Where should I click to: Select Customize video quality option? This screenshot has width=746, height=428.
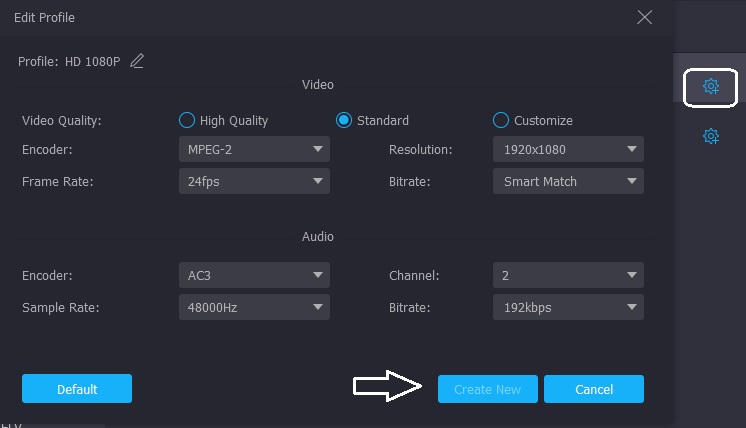pos(501,120)
